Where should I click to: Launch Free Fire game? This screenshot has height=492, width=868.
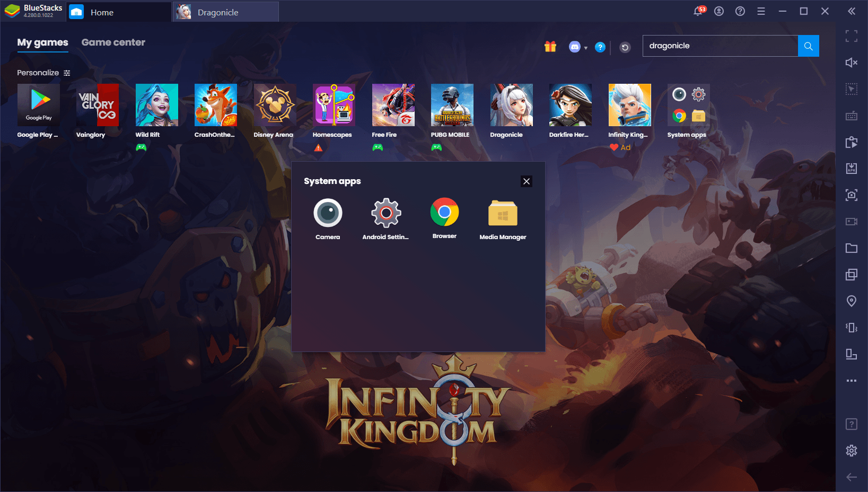coord(393,105)
